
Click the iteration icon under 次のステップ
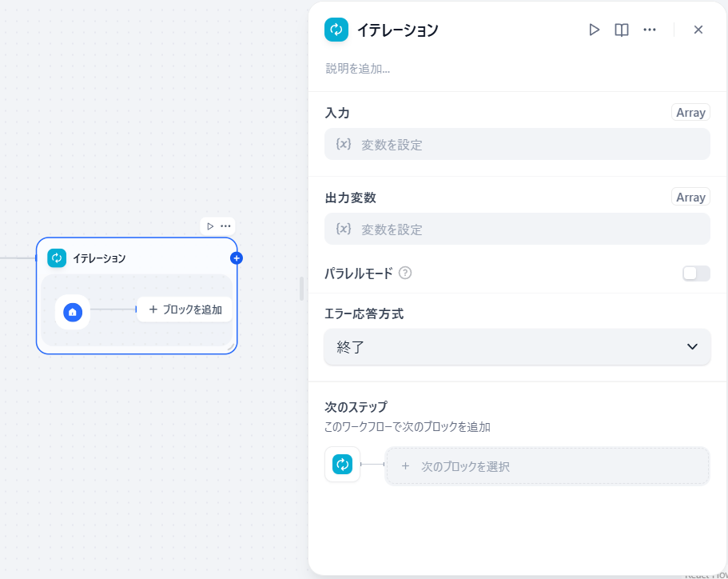coord(342,464)
